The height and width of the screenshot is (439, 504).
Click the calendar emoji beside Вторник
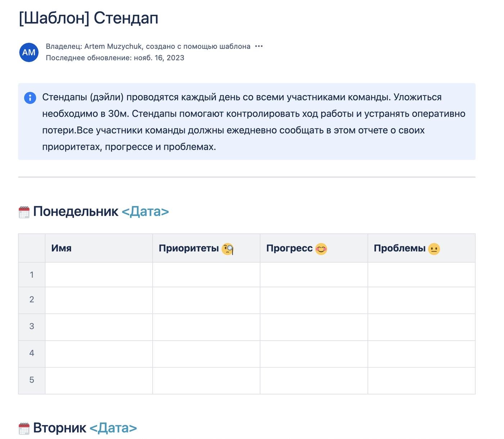click(24, 429)
